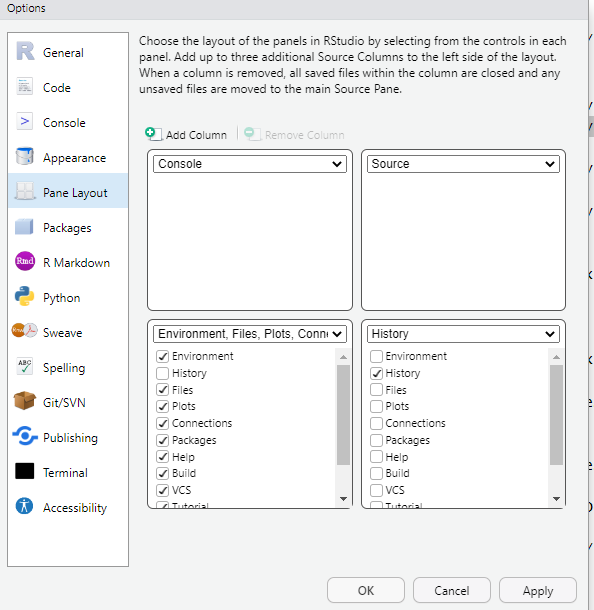The image size is (594, 610).
Task: Uncheck VCS in the left tab list
Action: point(163,490)
